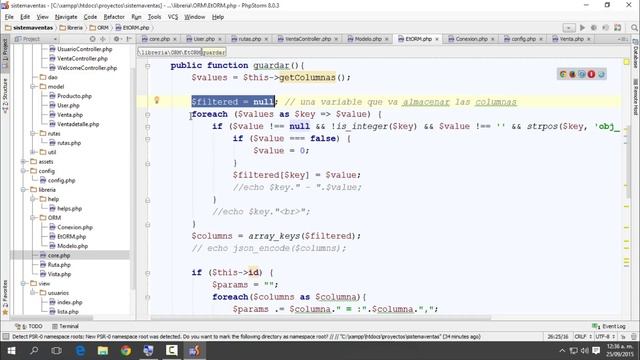Screen dimensions: 640x360
Task: Open TODO tool window button
Action: pos(29,326)
